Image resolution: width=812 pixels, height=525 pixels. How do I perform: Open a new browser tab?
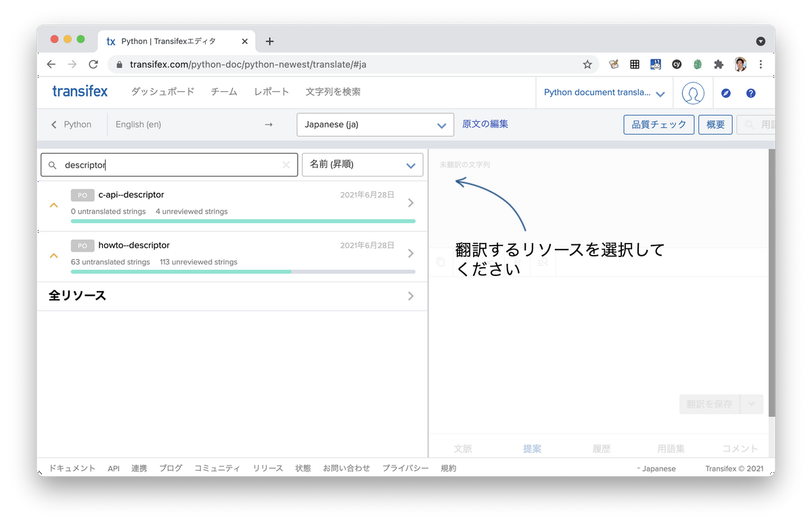click(269, 41)
